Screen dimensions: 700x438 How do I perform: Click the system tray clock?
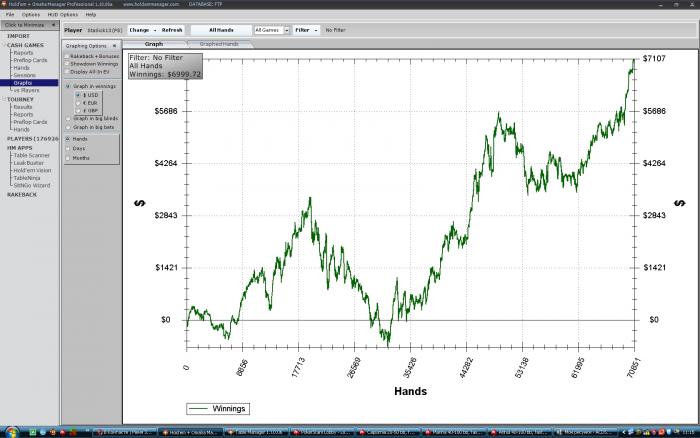[688, 432]
